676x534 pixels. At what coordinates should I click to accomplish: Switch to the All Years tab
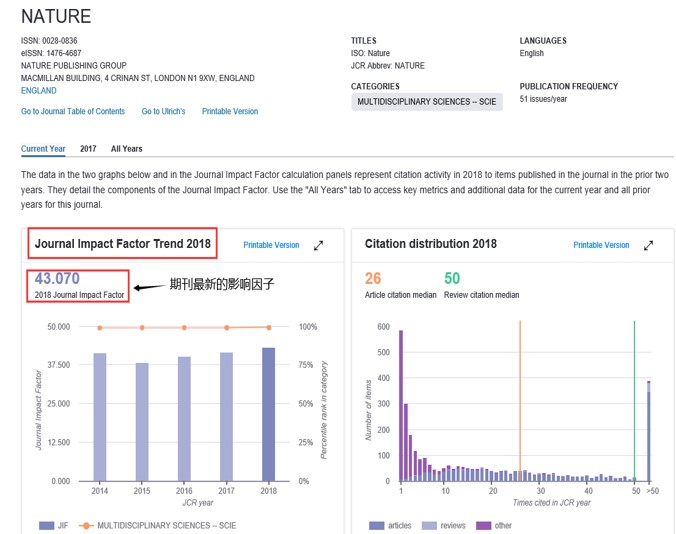126,149
